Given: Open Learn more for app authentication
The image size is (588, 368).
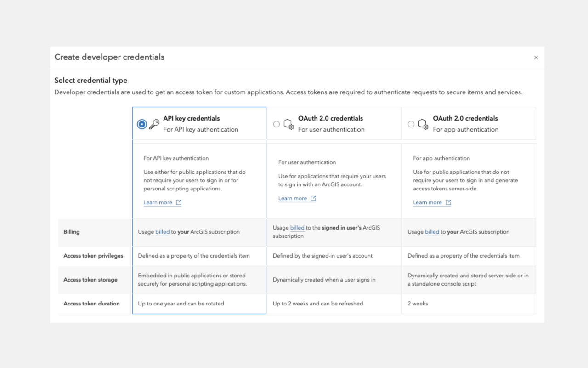Looking at the screenshot, I should pyautogui.click(x=427, y=202).
